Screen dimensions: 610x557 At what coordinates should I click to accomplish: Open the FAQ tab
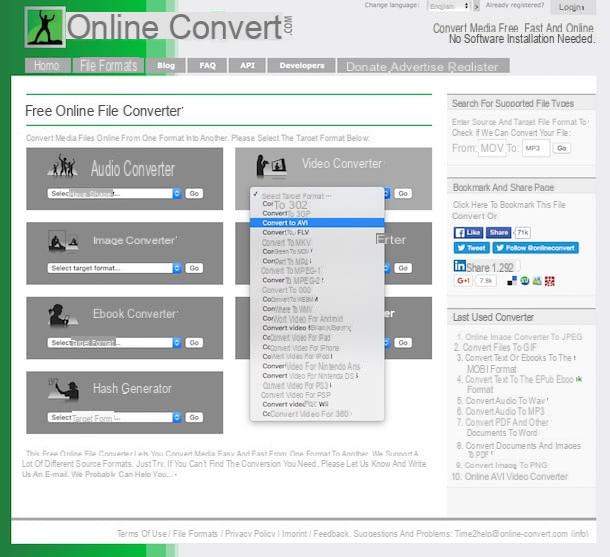click(207, 65)
